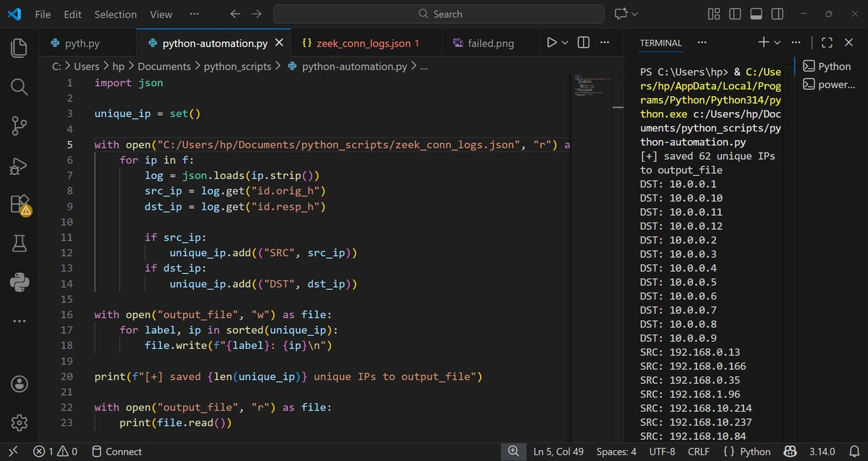Open the Explorer view in activity bar

pyautogui.click(x=20, y=48)
